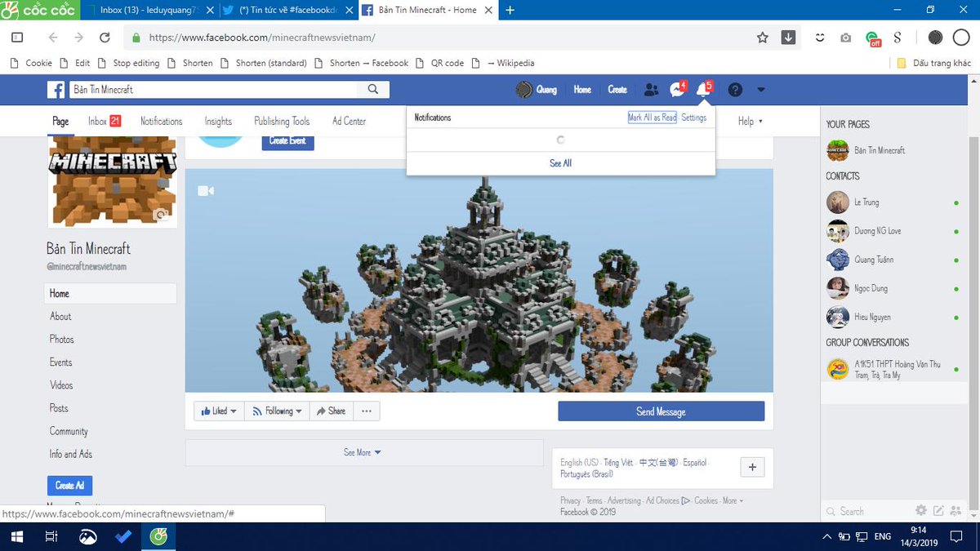Click Home in top navigation
The image size is (980, 551).
pos(582,90)
